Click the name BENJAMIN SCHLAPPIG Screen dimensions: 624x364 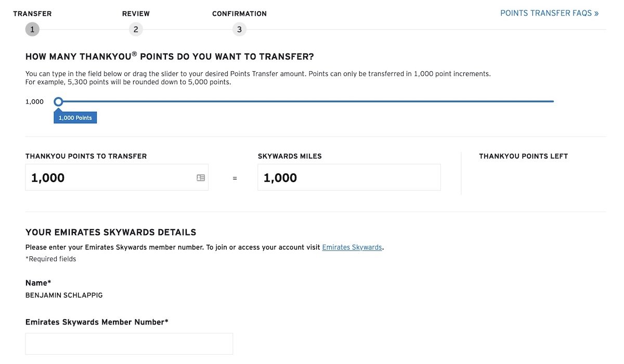pyautogui.click(x=64, y=295)
